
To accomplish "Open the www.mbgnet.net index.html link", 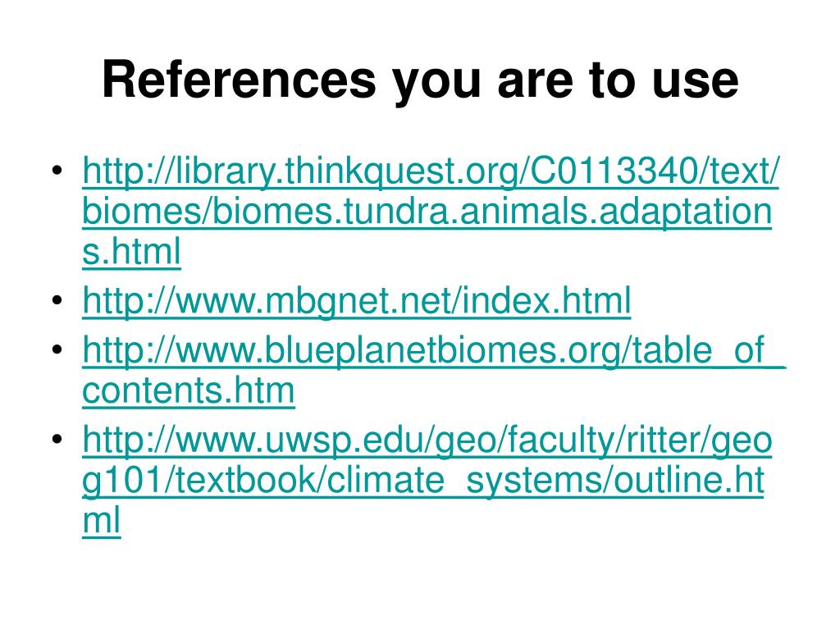I will 356,300.
